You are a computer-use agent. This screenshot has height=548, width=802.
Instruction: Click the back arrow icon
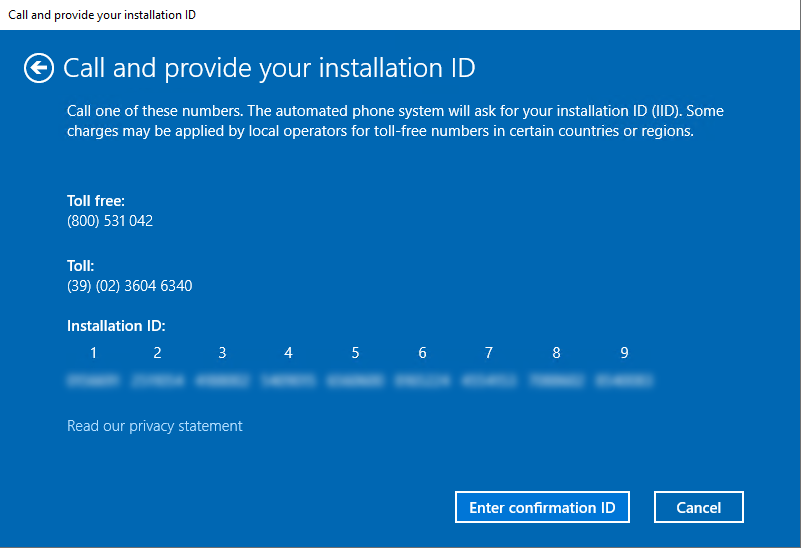point(38,68)
